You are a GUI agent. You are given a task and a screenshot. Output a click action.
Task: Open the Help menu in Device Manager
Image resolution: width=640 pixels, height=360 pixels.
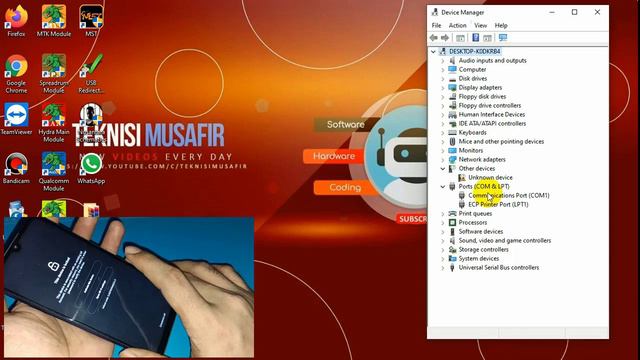point(501,25)
